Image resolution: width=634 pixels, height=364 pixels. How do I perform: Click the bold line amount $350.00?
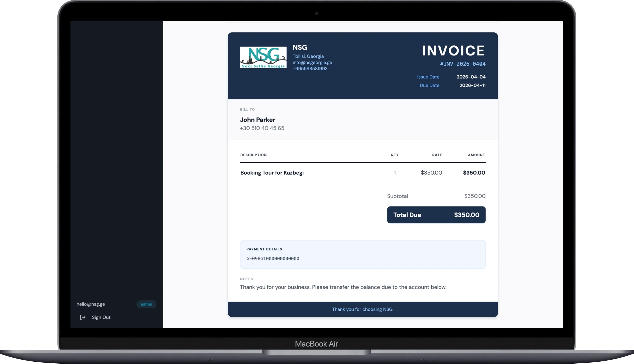(x=474, y=173)
